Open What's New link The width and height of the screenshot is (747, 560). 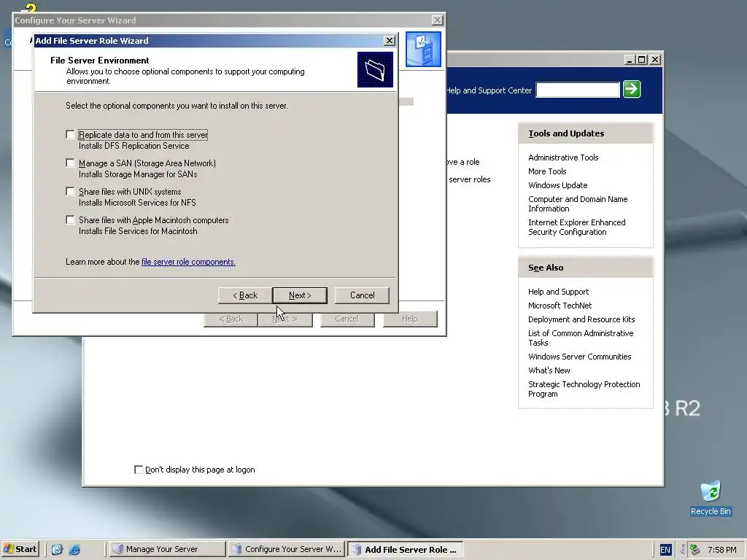pos(549,370)
